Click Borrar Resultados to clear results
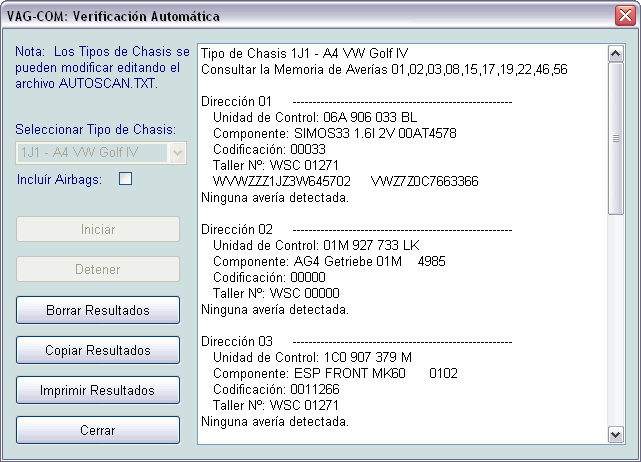This screenshot has width=641, height=462. pos(98,310)
